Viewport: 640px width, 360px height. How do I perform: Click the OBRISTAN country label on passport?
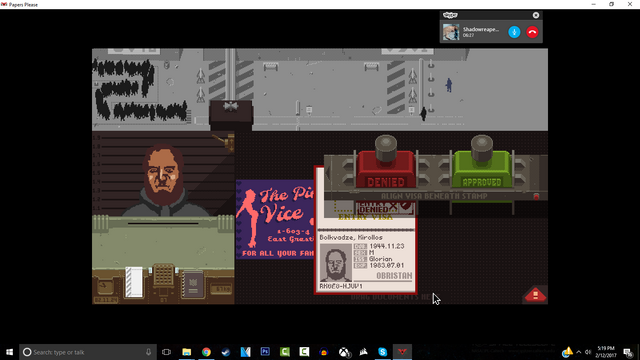pyautogui.click(x=394, y=276)
